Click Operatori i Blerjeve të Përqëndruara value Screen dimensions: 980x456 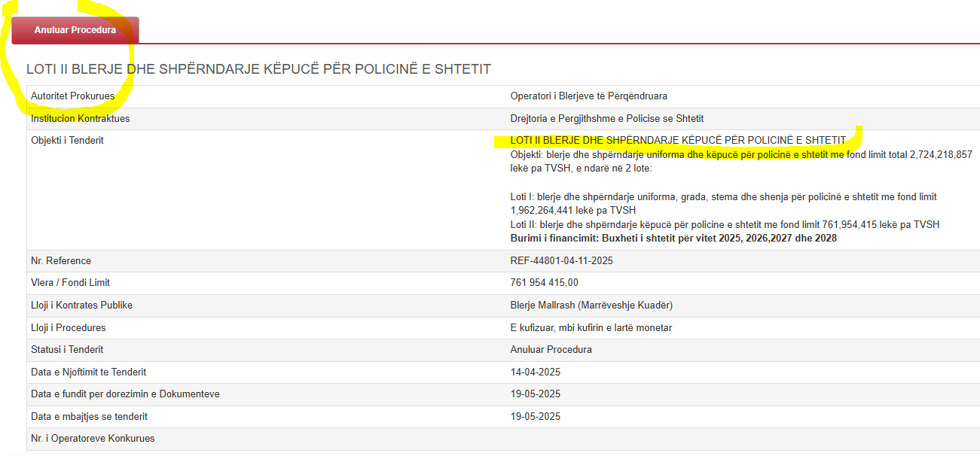click(588, 96)
